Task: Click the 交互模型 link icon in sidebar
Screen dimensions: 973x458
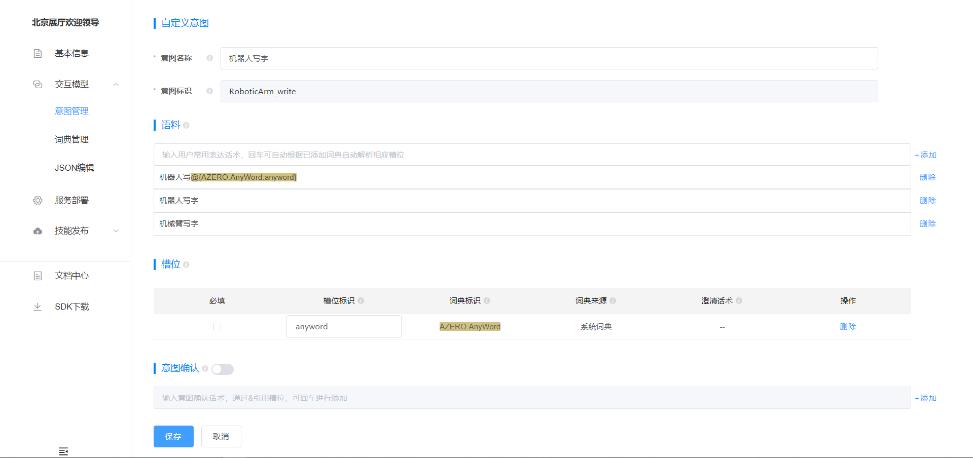Action: click(37, 84)
